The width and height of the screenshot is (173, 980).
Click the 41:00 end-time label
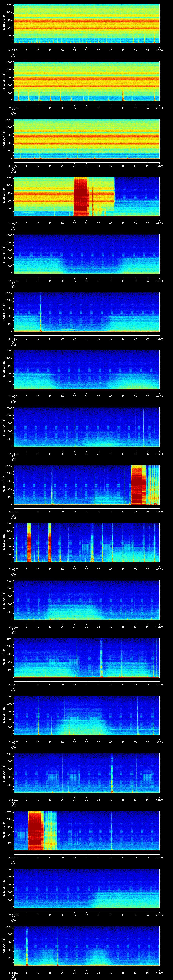click(159, 223)
